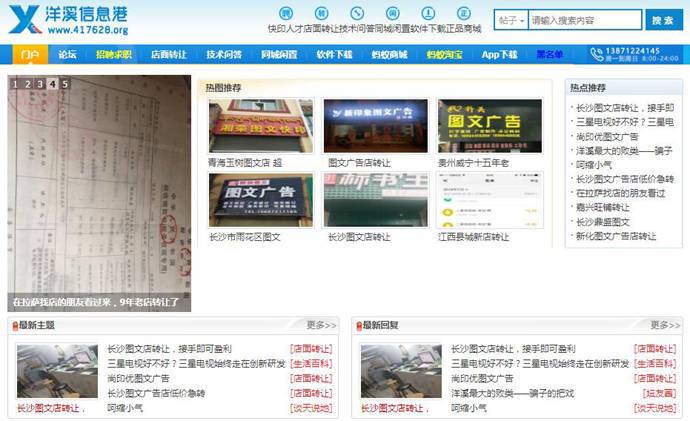Image resolution: width=690 pixels, height=421 pixels.
Task: Expand 更多>> in 最新主题 section
Action: tap(320, 325)
